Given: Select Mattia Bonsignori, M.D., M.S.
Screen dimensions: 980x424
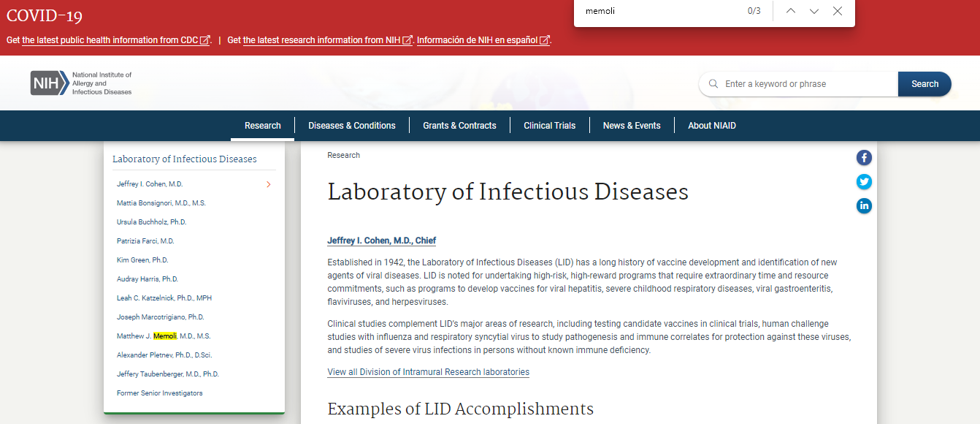Looking at the screenshot, I should (161, 203).
